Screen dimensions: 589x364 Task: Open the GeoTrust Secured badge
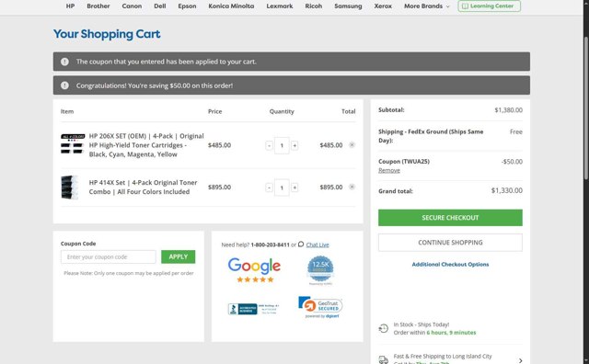(x=320, y=307)
